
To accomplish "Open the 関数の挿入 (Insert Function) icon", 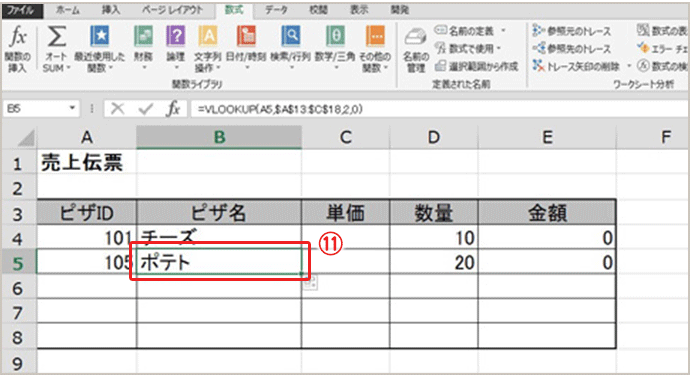I will 18,48.
